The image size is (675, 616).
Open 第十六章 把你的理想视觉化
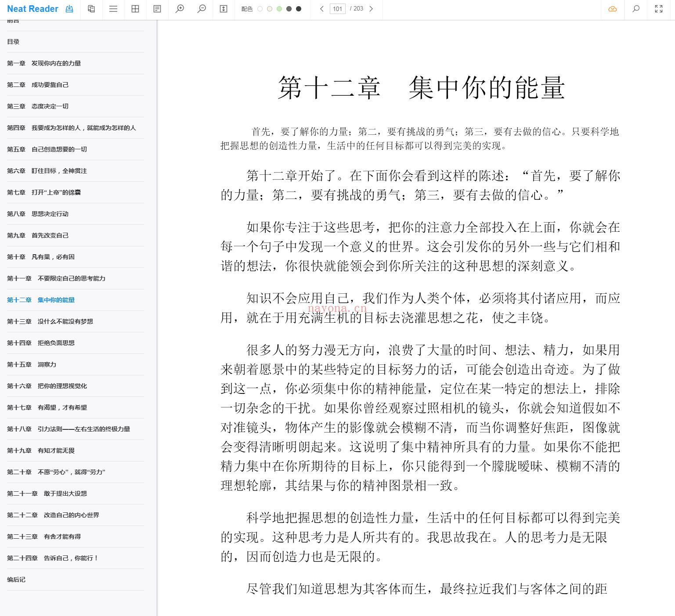coord(76,386)
